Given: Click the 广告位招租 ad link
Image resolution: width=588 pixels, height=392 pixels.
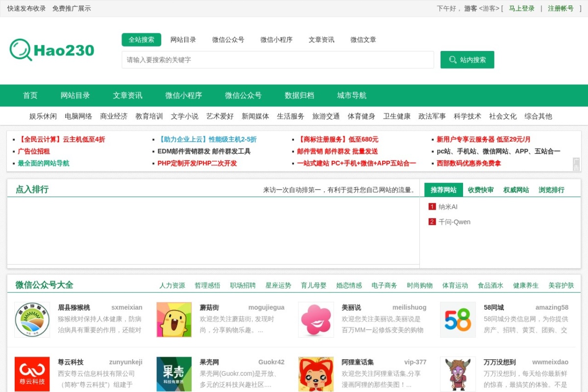Looking at the screenshot, I should pos(34,151).
